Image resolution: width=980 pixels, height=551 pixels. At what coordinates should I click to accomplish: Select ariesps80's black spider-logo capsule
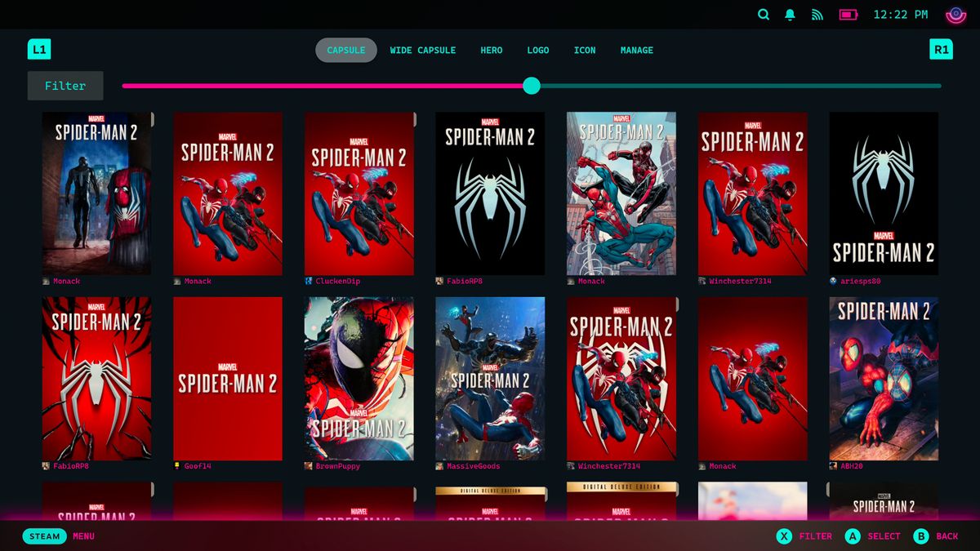[884, 193]
